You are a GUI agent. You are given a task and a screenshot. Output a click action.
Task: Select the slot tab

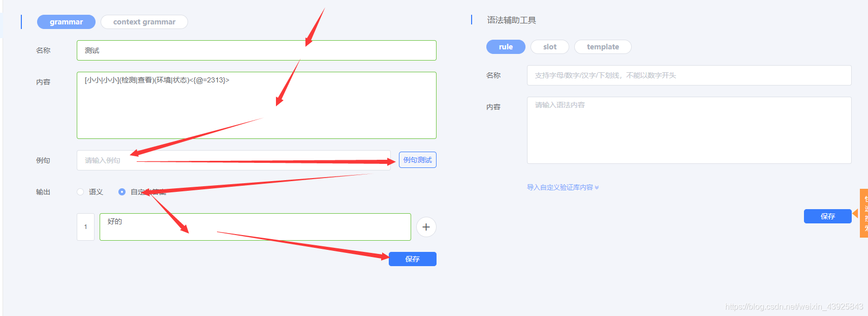[550, 47]
